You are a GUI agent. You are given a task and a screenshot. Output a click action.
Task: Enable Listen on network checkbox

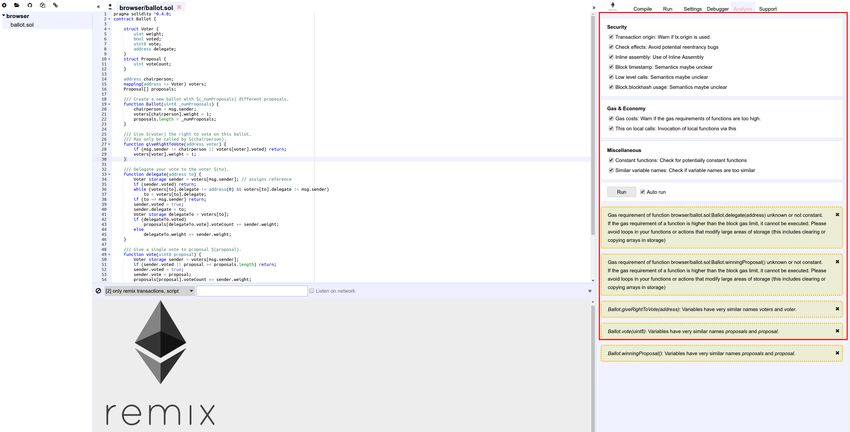[x=311, y=291]
